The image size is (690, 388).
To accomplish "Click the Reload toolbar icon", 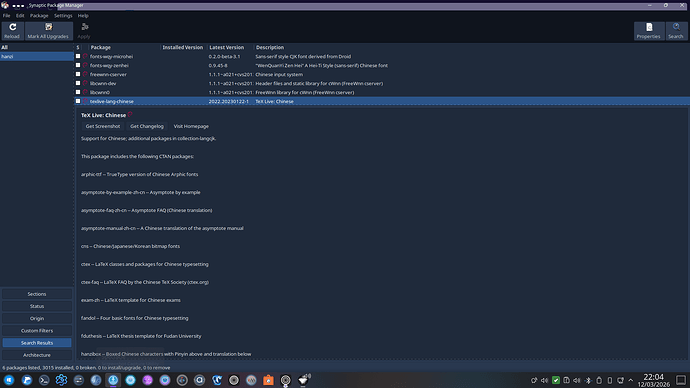I will pyautogui.click(x=12, y=27).
